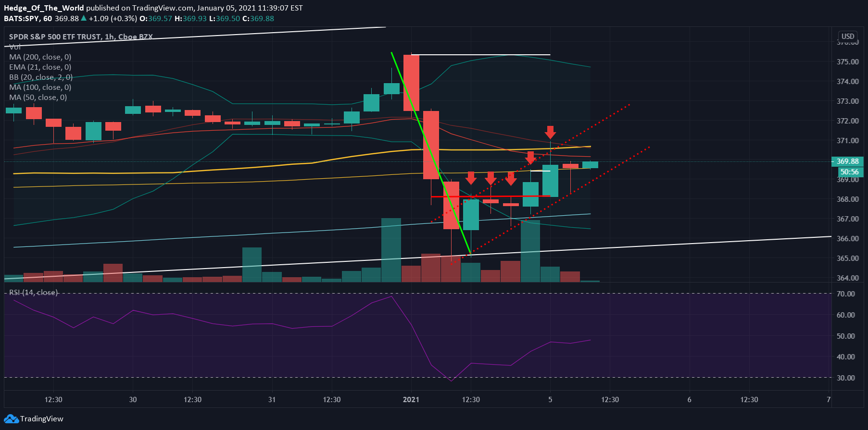This screenshot has height=430, width=868.
Task: Click the 369.88 current price tag
Action: 847,161
